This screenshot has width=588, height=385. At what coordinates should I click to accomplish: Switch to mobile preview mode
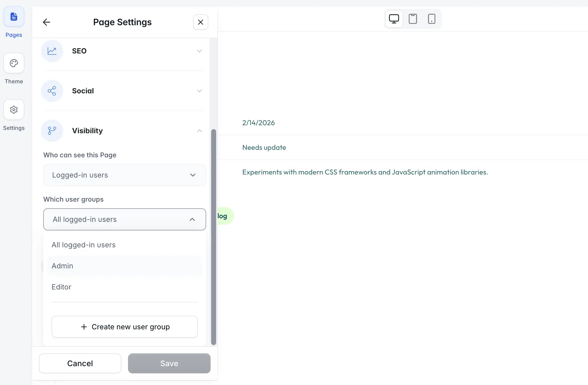tap(431, 19)
